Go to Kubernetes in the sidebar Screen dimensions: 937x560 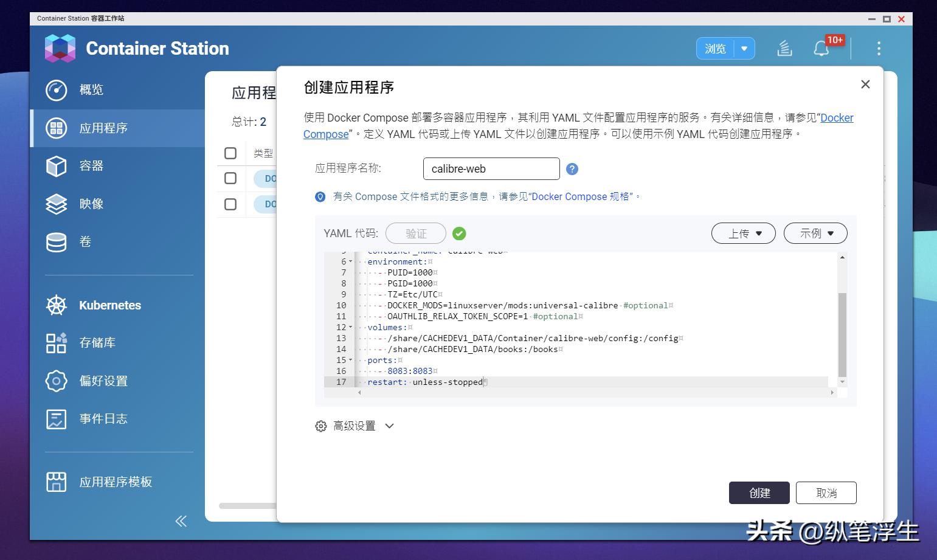(x=110, y=305)
